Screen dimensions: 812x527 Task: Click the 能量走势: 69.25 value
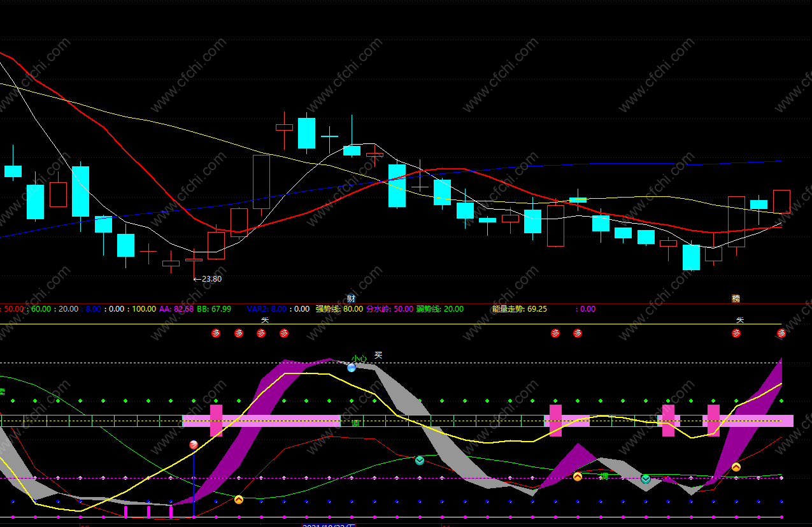520,309
